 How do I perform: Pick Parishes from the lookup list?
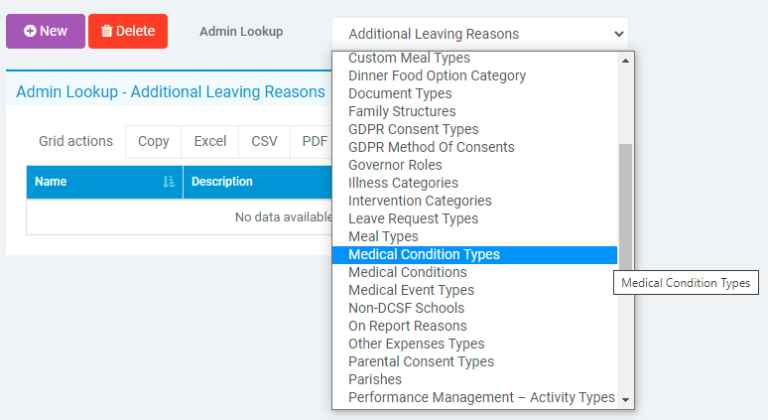[375, 380]
